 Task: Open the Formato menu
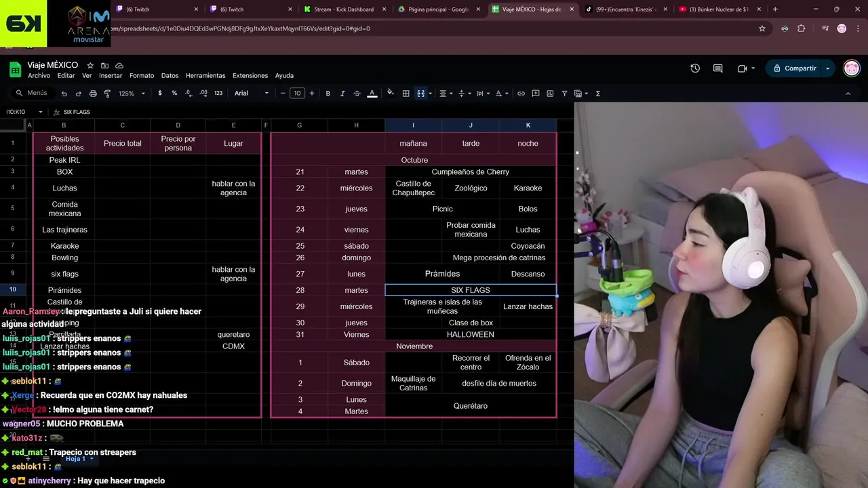coord(142,76)
